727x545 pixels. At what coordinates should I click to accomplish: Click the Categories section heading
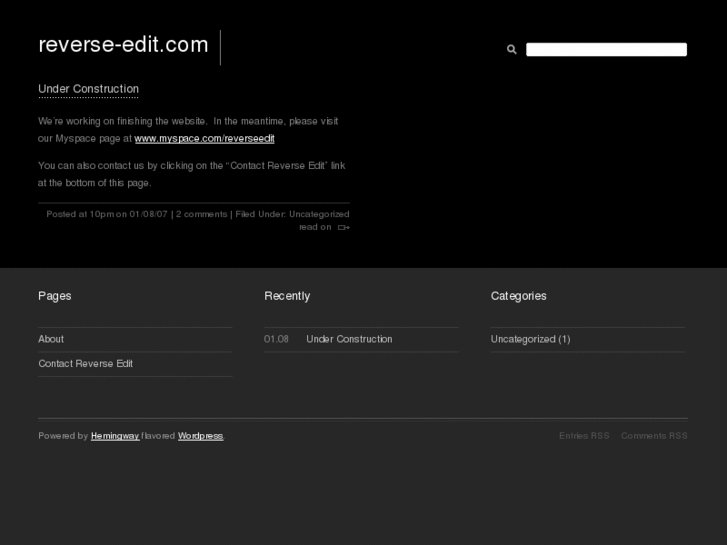[x=518, y=296]
